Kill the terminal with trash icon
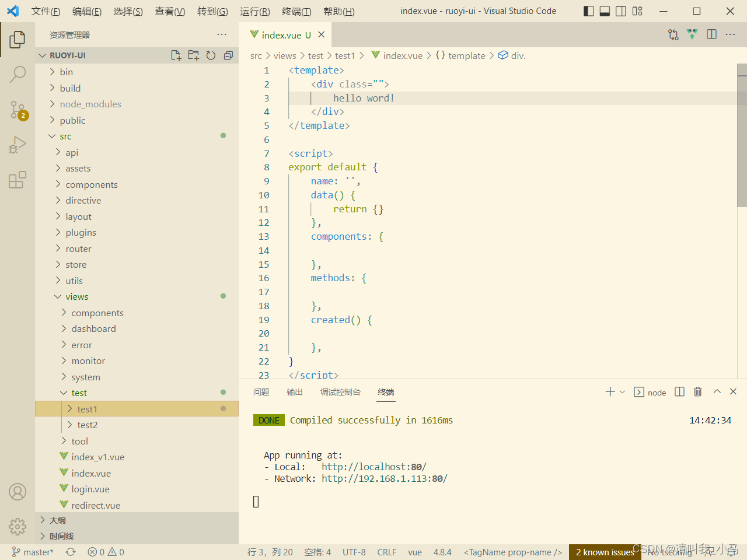Screen dimensions: 747x560 [x=698, y=392]
